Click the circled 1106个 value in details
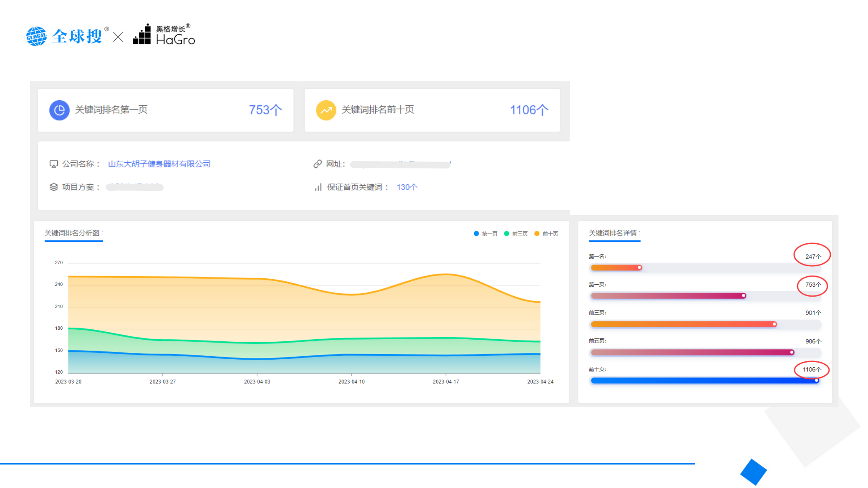 811,369
